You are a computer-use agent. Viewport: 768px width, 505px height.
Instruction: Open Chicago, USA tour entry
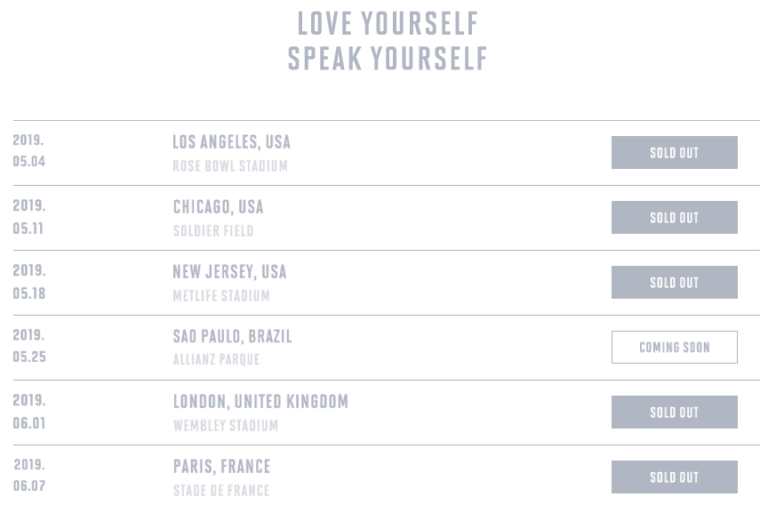[218, 207]
